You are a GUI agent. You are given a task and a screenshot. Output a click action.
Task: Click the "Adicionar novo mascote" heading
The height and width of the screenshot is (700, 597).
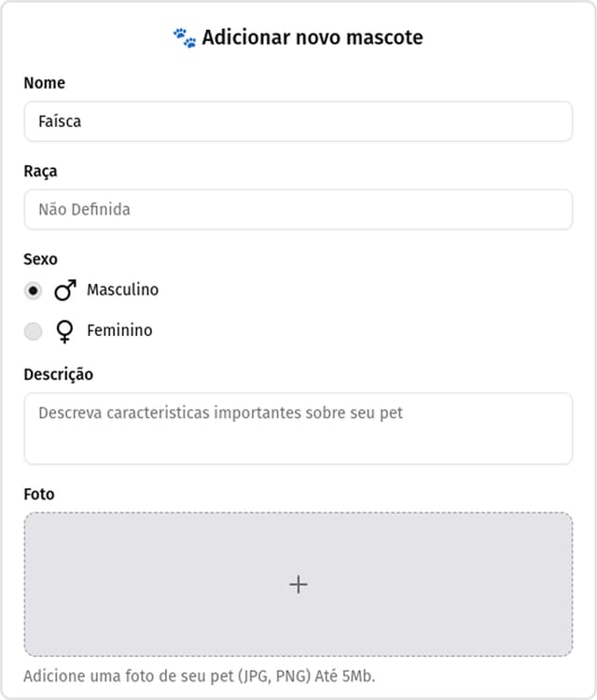(x=312, y=37)
